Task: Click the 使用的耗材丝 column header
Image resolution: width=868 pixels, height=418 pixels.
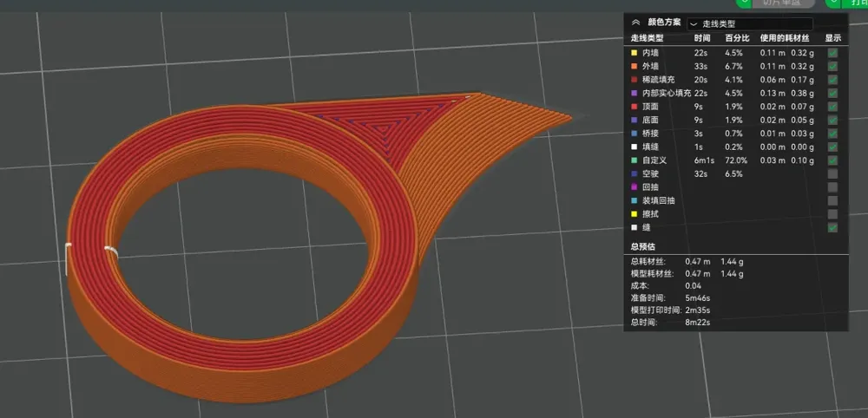Action: 785,38
